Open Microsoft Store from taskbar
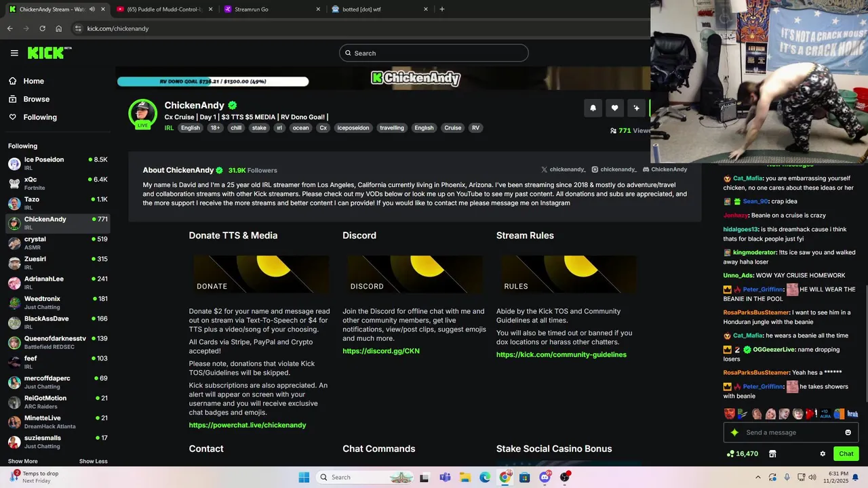Viewport: 868px width, 488px height. pyautogui.click(x=525, y=477)
